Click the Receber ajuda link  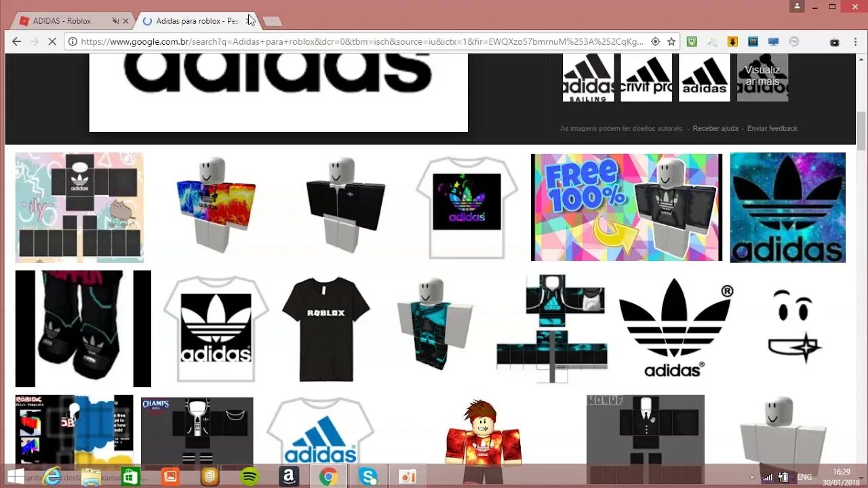[x=715, y=128]
